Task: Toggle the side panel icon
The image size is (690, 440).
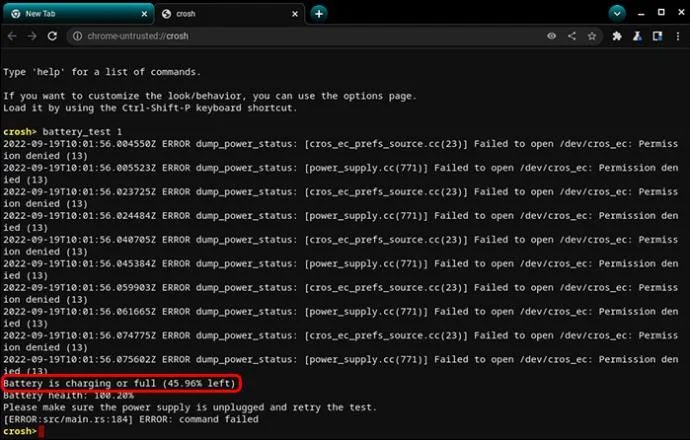Action: (x=657, y=36)
